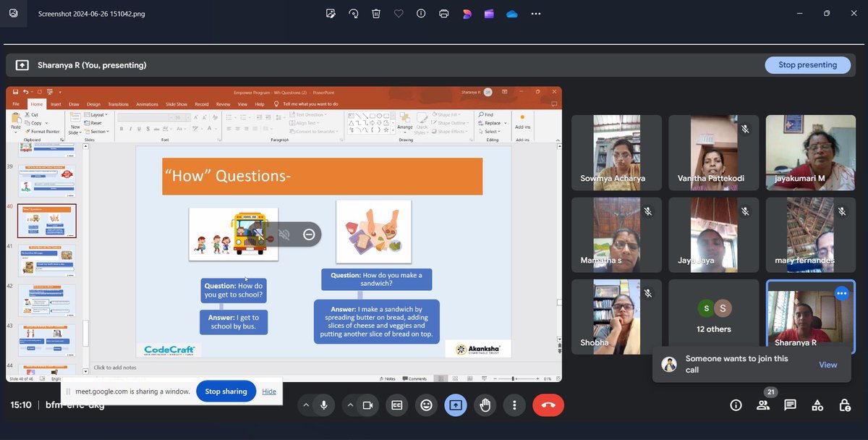Show the people list with 21 badge
Viewport: 868px width, 440px height.
[x=763, y=405]
